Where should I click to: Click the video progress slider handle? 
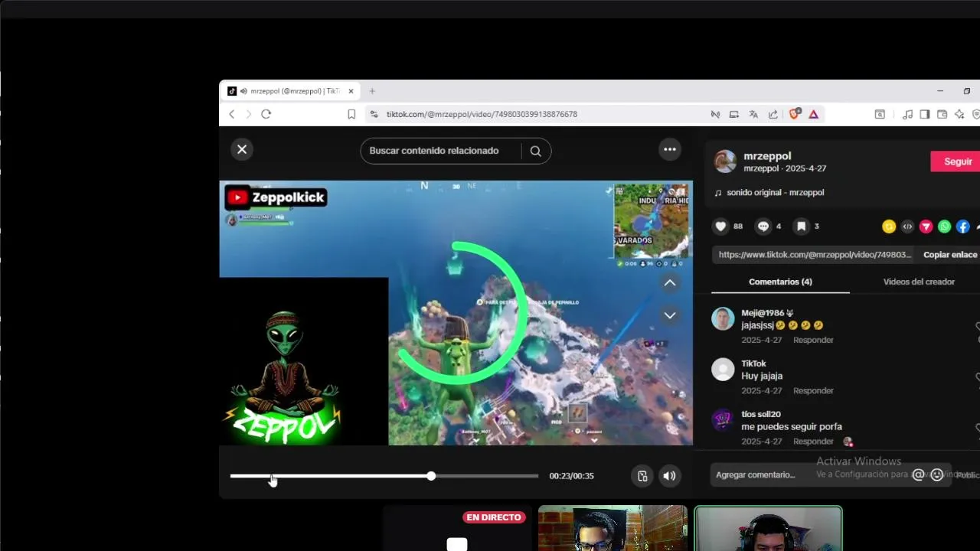[431, 476]
